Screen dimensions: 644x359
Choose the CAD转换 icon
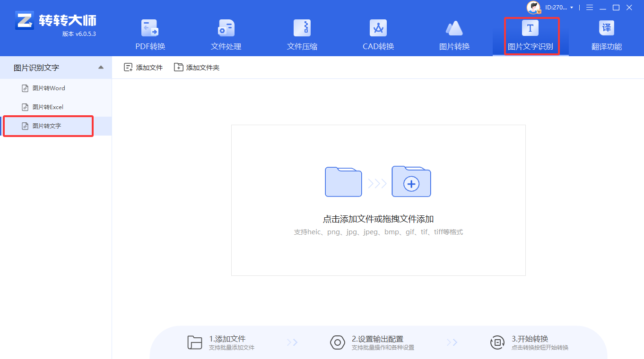[378, 28]
